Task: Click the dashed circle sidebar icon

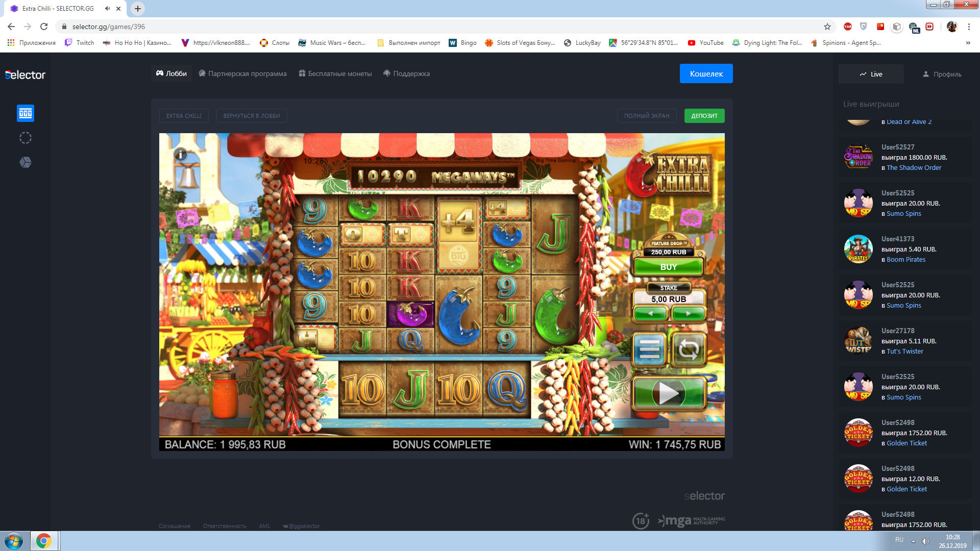Action: 26,138
